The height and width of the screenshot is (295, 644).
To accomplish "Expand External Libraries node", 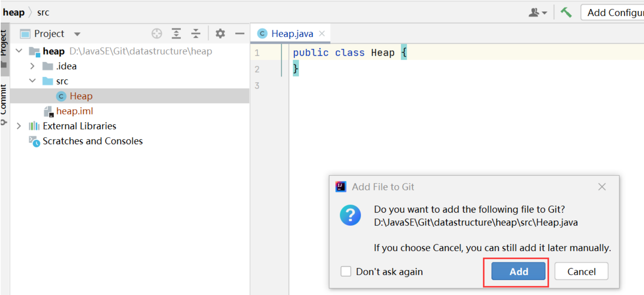I will click(19, 126).
